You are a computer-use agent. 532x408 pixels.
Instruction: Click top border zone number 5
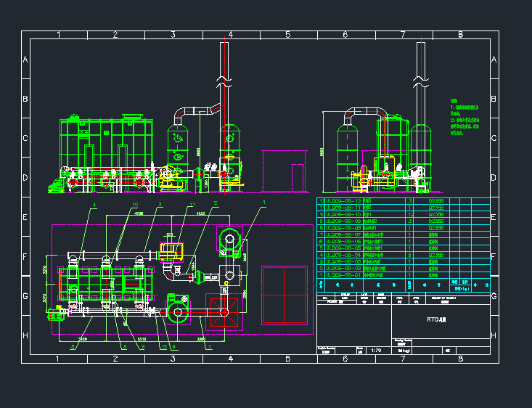(287, 34)
